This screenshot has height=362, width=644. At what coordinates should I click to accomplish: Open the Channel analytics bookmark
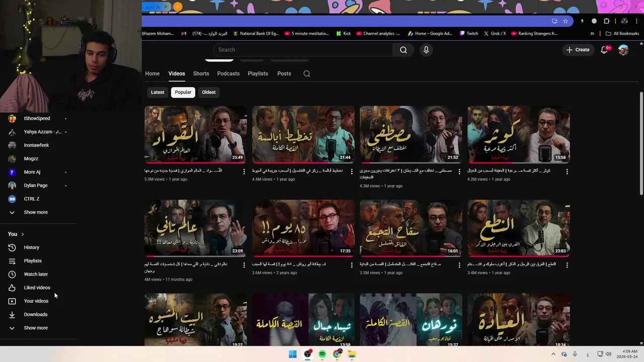point(378,34)
